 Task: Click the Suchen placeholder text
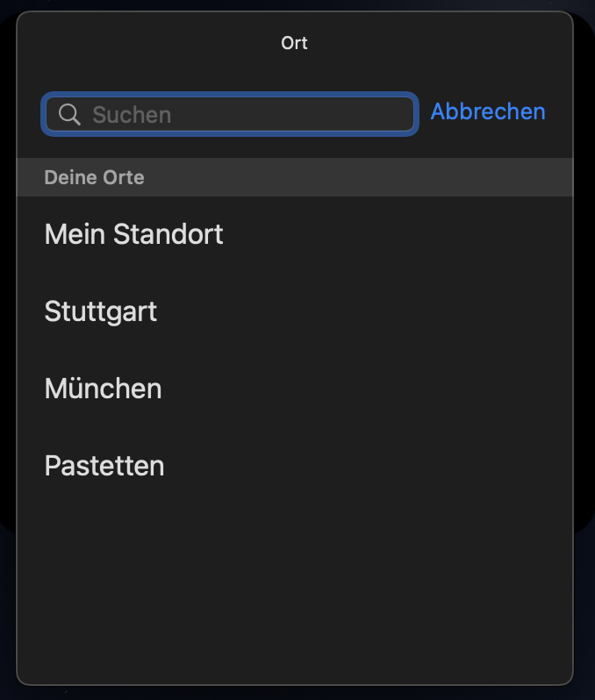[x=132, y=115]
